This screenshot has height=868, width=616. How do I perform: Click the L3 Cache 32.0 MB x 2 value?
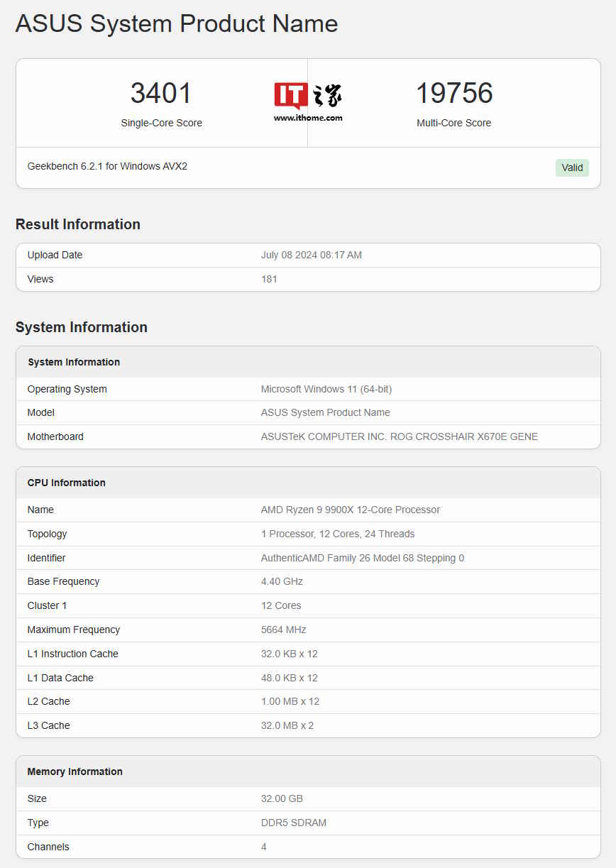[x=287, y=725]
